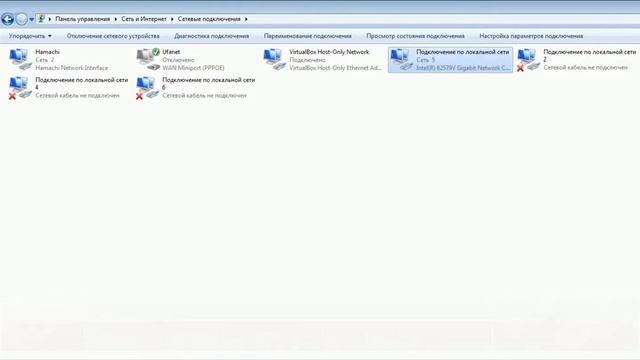The image size is (640, 360).
Task: Click the Ufanet connection name
Action: [x=171, y=52]
